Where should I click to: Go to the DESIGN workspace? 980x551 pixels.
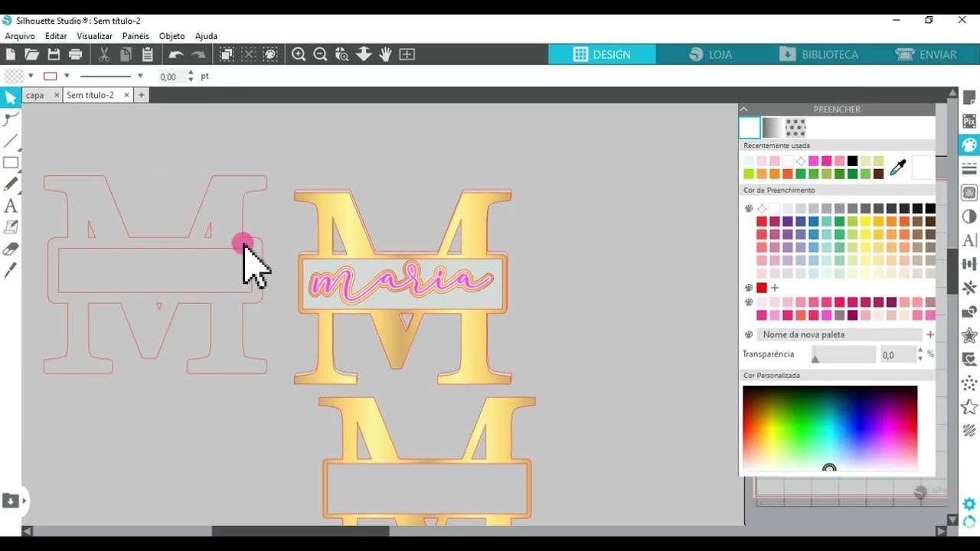tap(602, 54)
